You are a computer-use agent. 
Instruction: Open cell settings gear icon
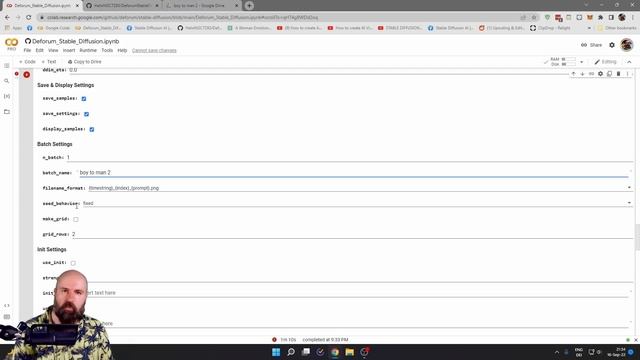[x=600, y=74]
